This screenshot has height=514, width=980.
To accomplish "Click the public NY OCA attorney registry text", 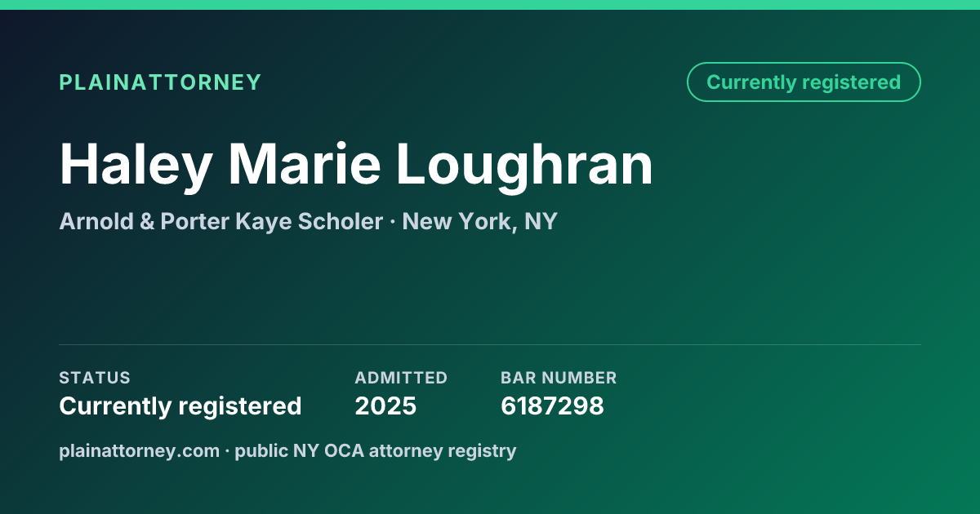I will [376, 451].
